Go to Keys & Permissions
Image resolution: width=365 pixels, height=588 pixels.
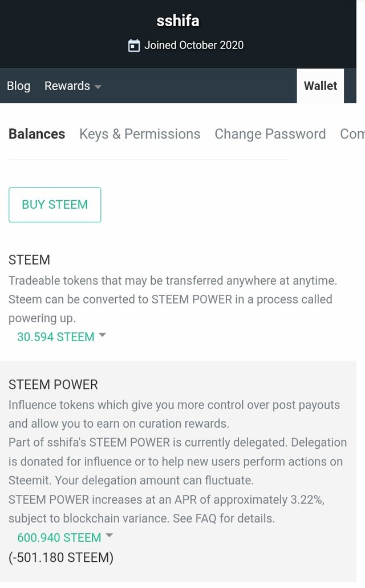click(140, 134)
